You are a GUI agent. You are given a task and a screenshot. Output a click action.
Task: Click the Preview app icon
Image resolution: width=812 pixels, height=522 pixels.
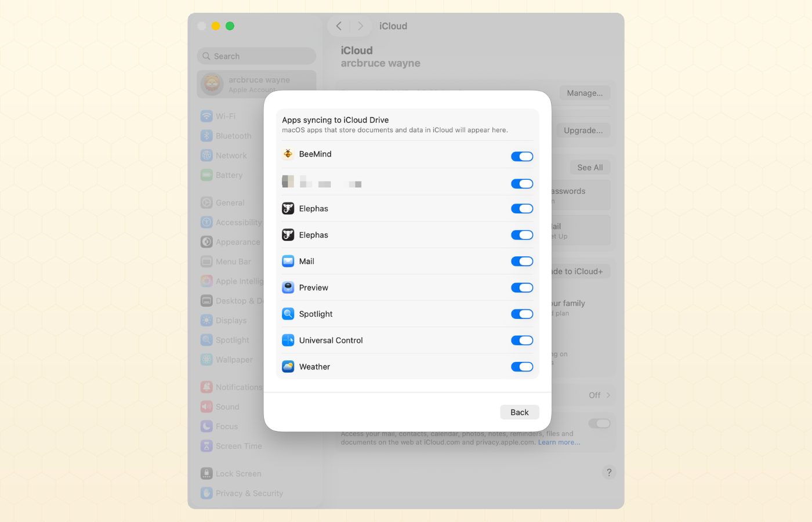pos(288,288)
